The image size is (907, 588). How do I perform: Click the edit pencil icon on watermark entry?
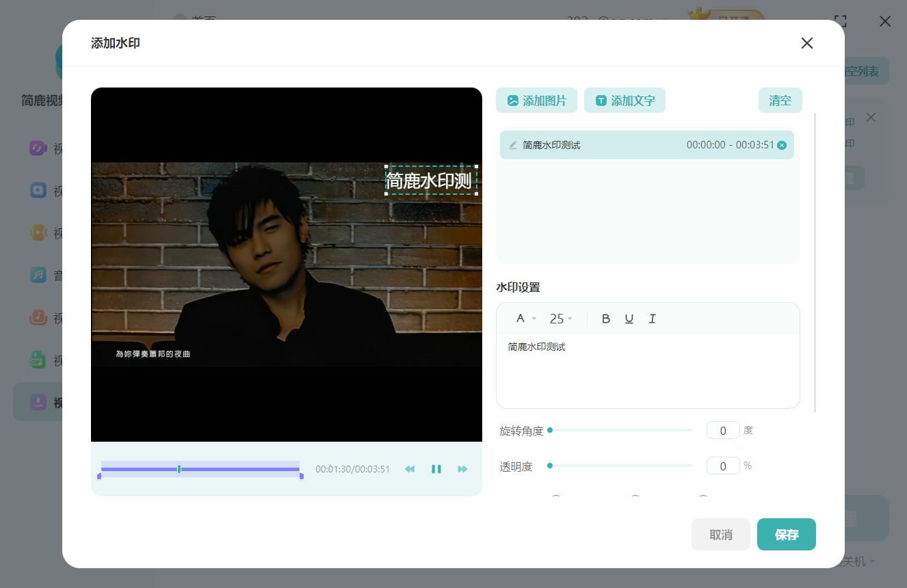point(513,145)
